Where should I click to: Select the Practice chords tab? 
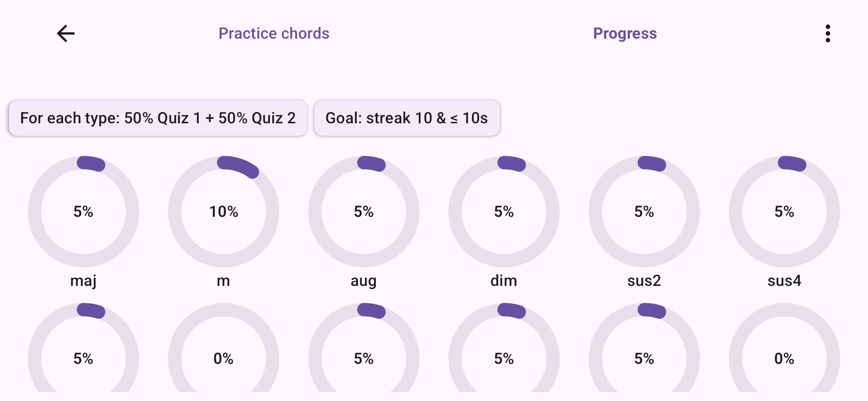pos(273,33)
